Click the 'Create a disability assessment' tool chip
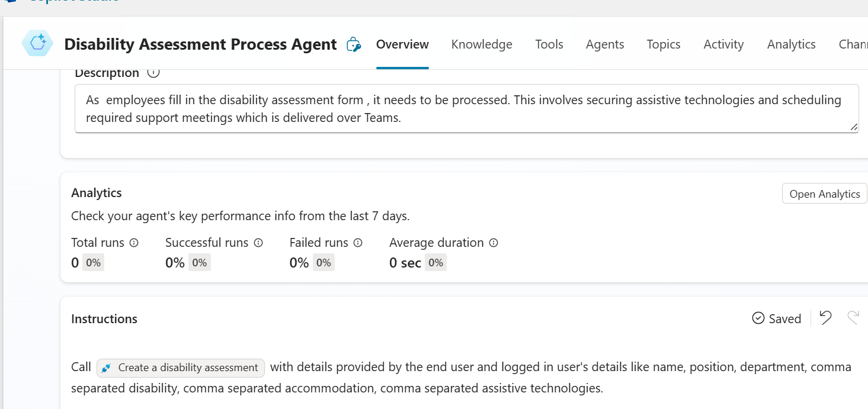The image size is (868, 409). click(x=181, y=368)
